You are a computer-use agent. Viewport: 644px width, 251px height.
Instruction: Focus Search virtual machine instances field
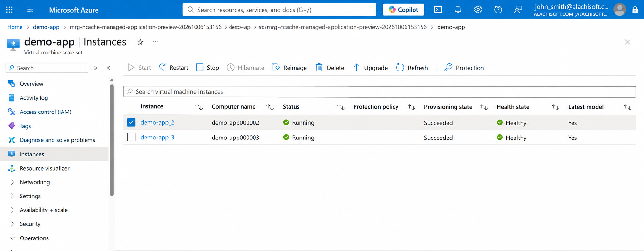click(x=380, y=92)
